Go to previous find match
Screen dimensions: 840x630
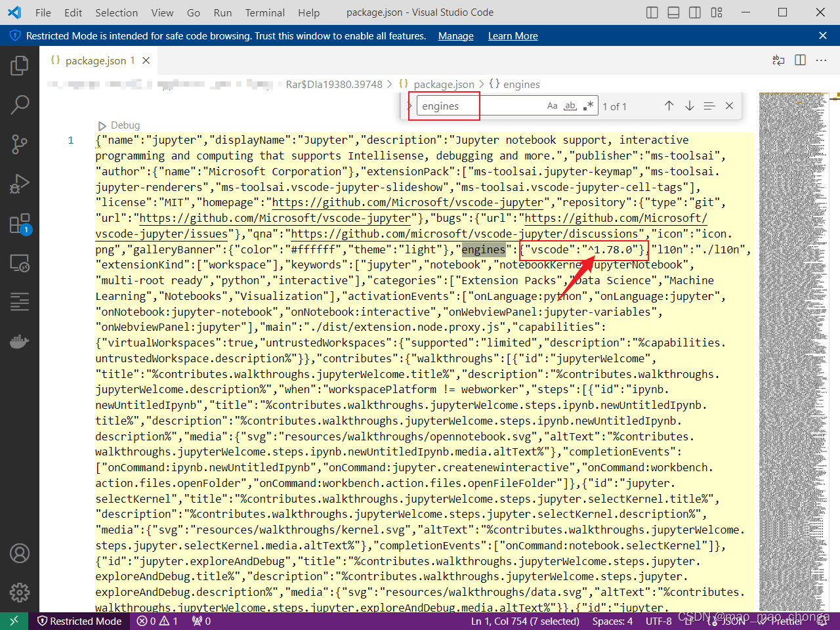669,106
